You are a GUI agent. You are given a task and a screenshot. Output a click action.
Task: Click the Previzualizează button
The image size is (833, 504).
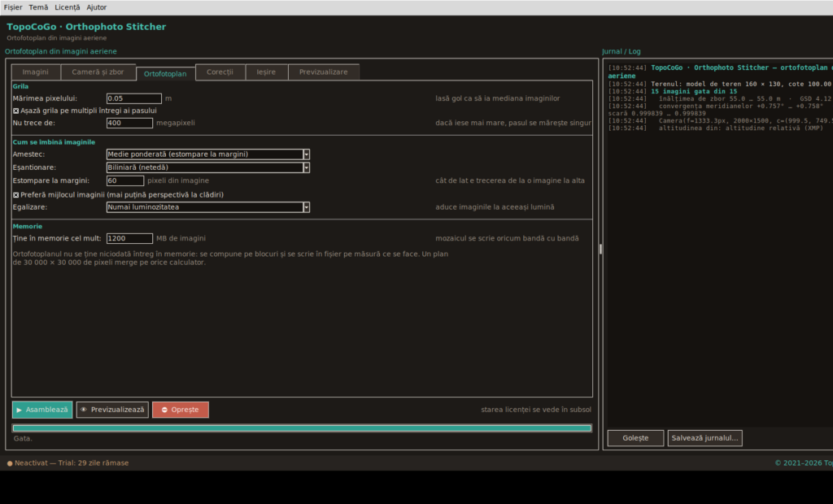click(x=112, y=410)
